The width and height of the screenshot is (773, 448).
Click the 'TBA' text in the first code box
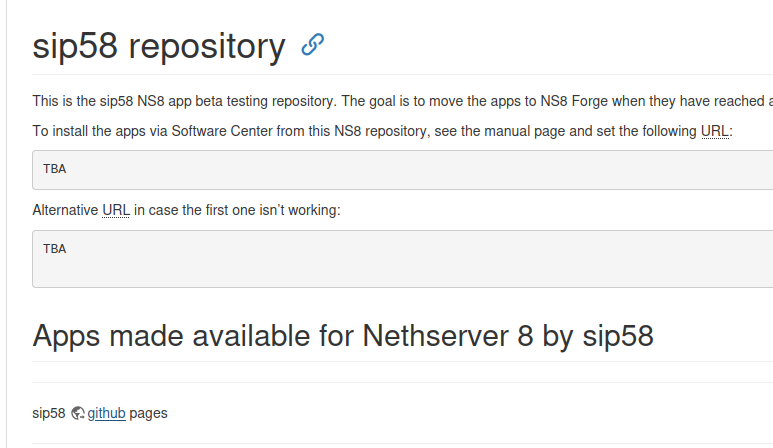point(55,169)
